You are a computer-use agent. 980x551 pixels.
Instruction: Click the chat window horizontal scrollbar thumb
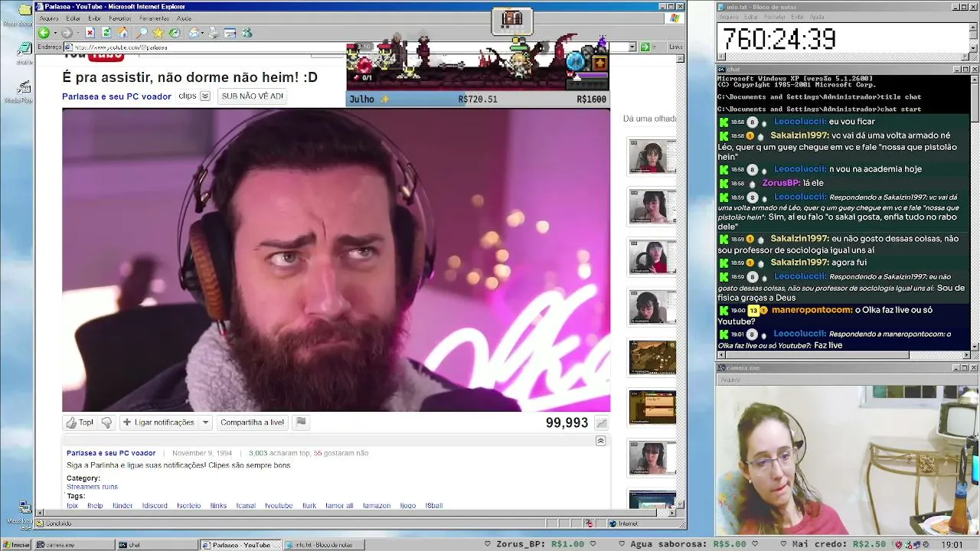[x=816, y=355]
